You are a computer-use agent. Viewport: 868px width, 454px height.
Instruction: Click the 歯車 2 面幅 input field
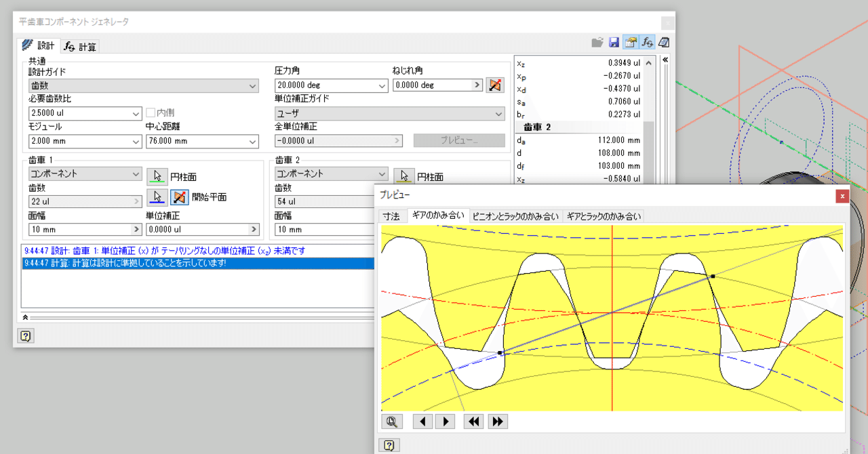[x=325, y=230]
